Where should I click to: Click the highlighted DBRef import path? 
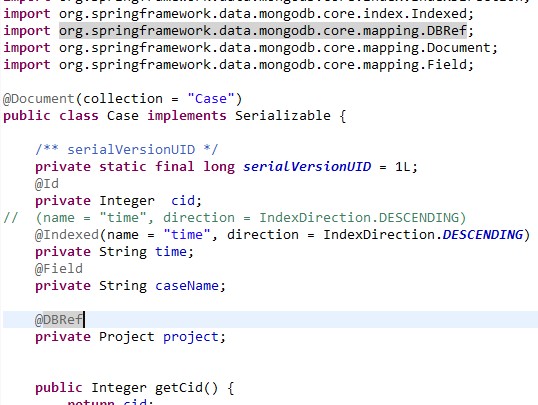(263, 31)
